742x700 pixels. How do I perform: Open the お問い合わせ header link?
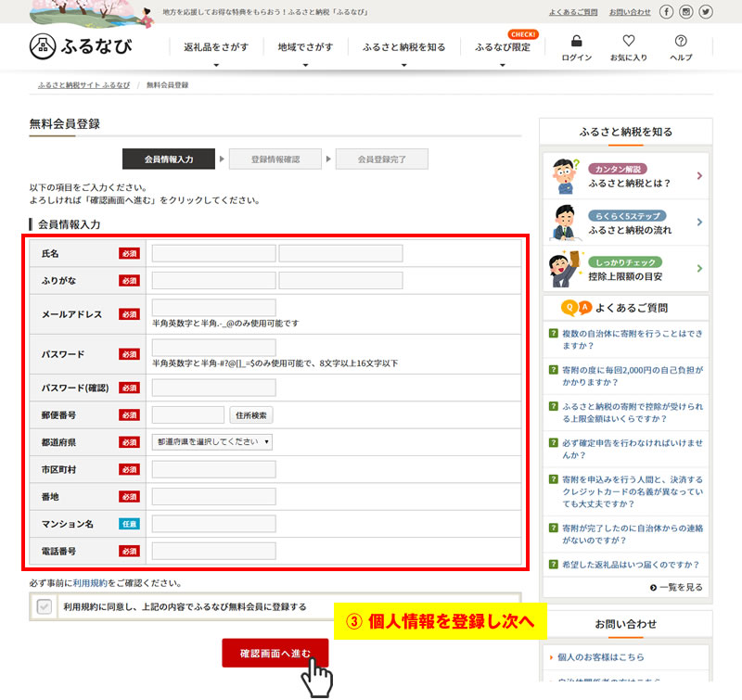point(630,12)
